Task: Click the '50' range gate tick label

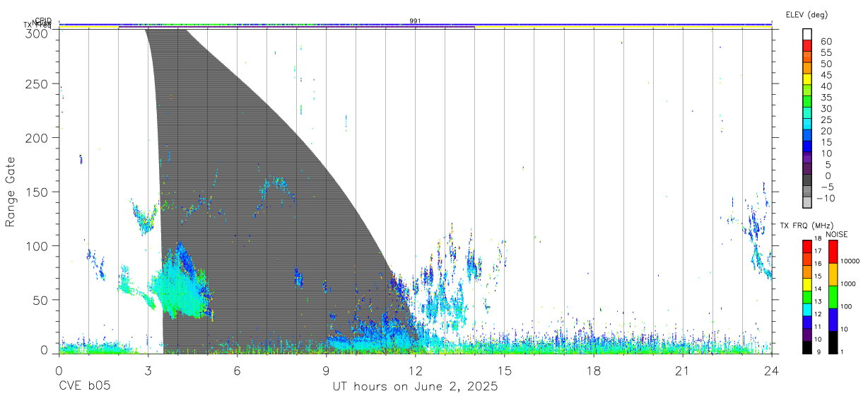Action: coord(41,299)
